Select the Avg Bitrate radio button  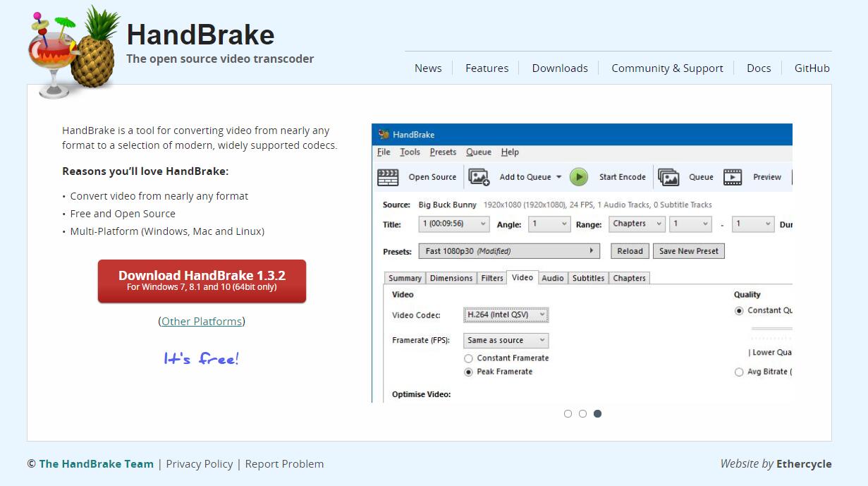tap(739, 372)
